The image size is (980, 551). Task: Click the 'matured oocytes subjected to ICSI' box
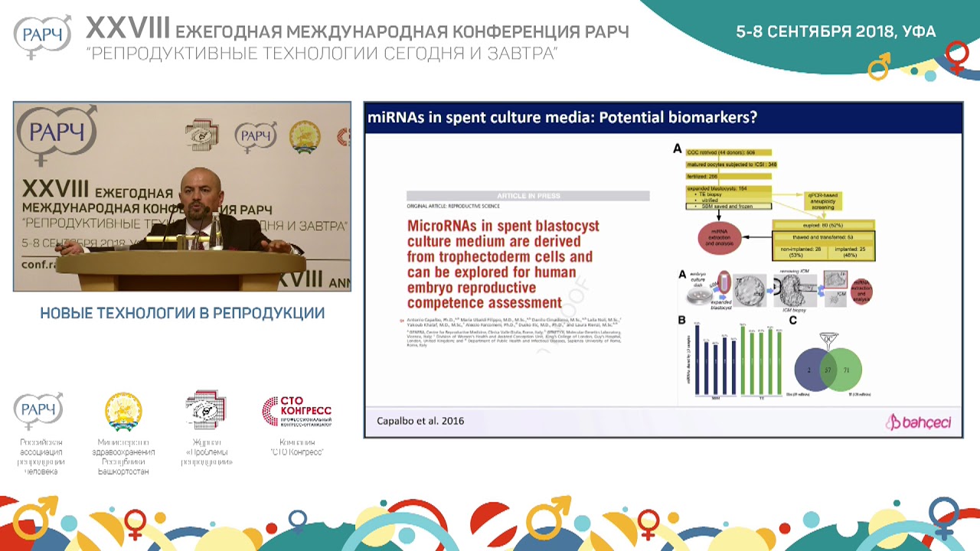[x=733, y=165]
